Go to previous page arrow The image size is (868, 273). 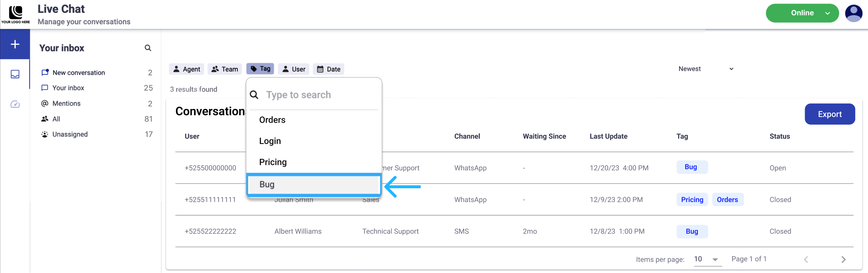(x=806, y=259)
